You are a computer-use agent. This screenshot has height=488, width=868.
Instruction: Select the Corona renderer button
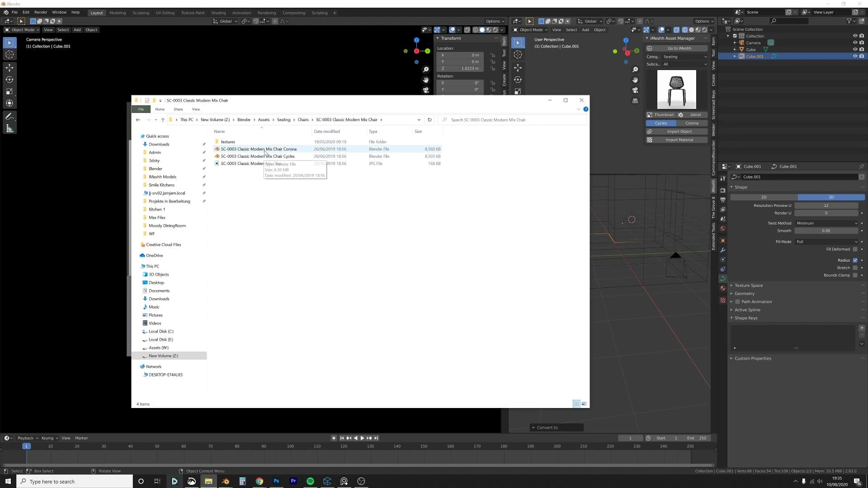[x=692, y=123]
